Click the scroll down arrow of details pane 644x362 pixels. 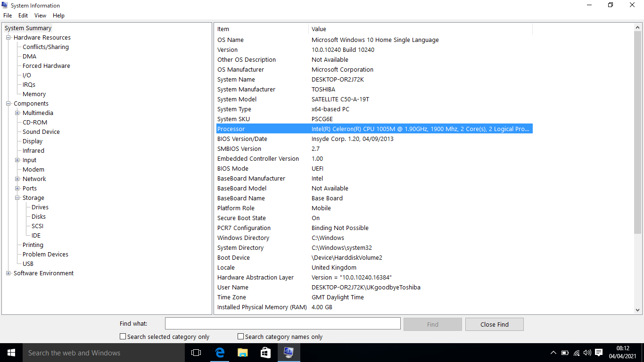pos(638,310)
